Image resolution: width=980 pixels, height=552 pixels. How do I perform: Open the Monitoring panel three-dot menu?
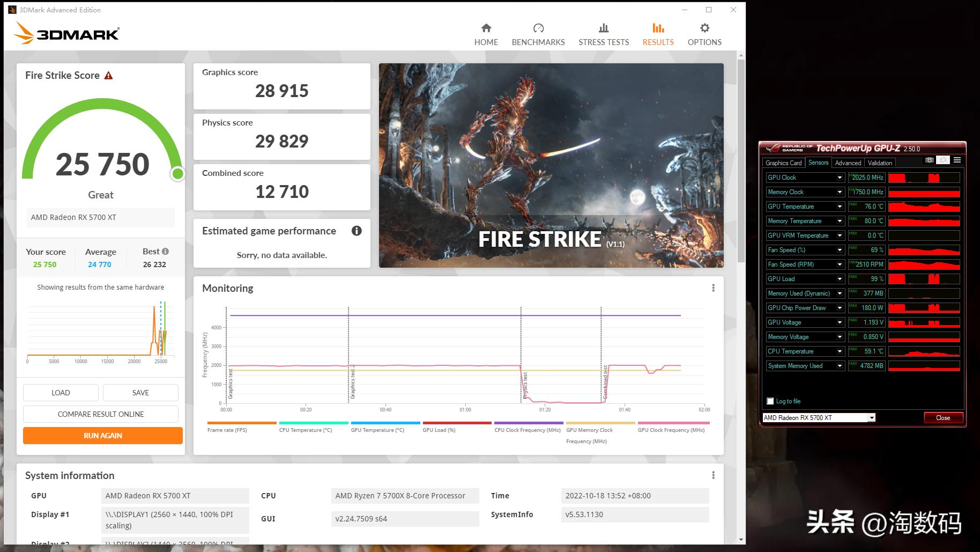click(x=713, y=288)
